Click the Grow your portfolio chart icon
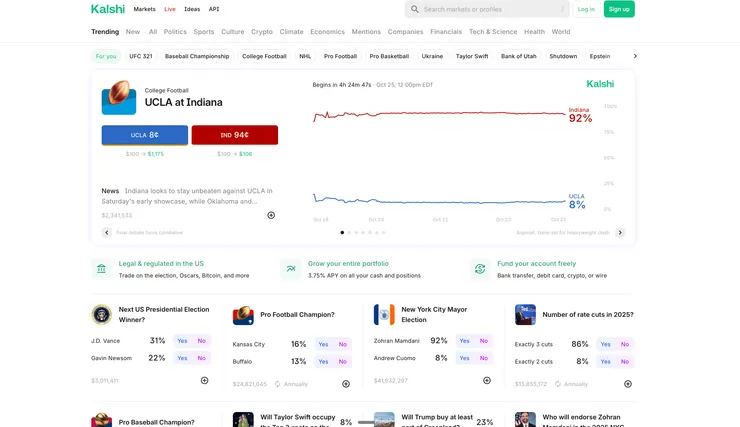The width and height of the screenshot is (740, 427). [x=291, y=269]
